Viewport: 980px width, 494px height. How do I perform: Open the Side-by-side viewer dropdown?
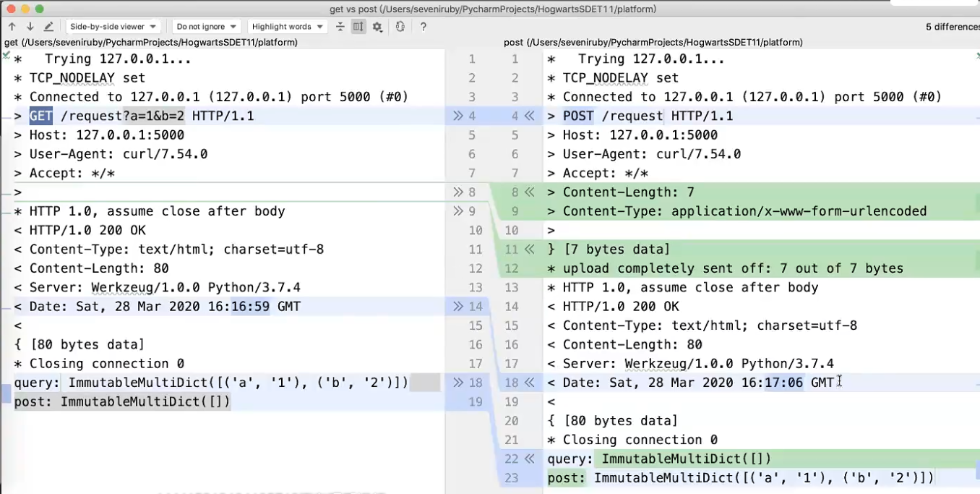[113, 27]
